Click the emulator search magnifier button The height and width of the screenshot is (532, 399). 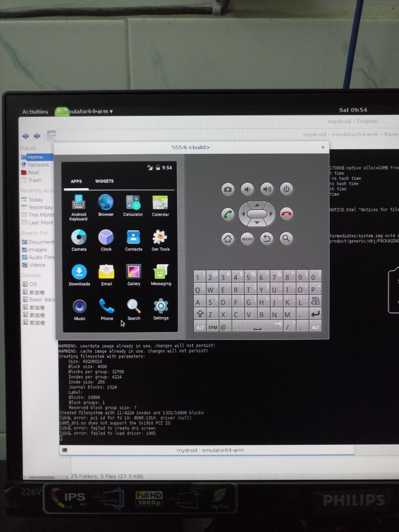(286, 238)
